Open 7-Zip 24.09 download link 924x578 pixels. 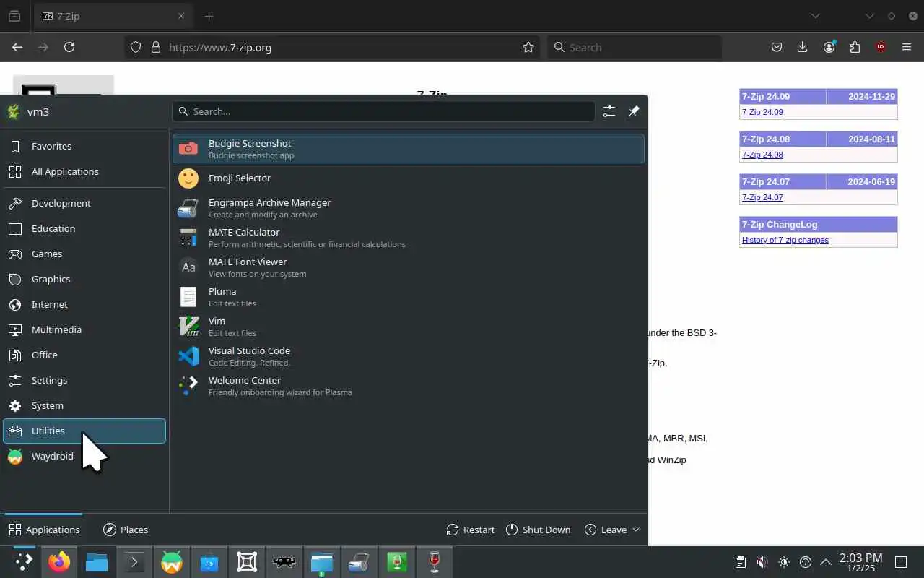(x=762, y=112)
